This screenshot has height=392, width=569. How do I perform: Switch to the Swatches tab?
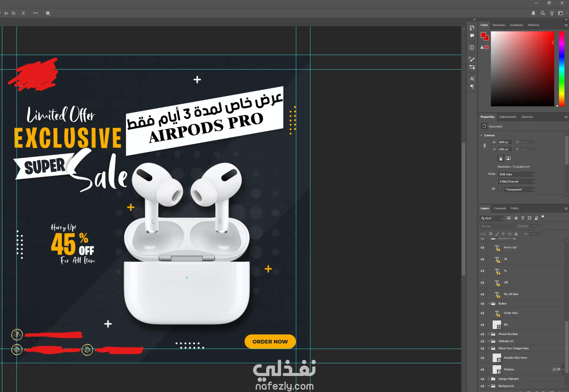pos(498,25)
